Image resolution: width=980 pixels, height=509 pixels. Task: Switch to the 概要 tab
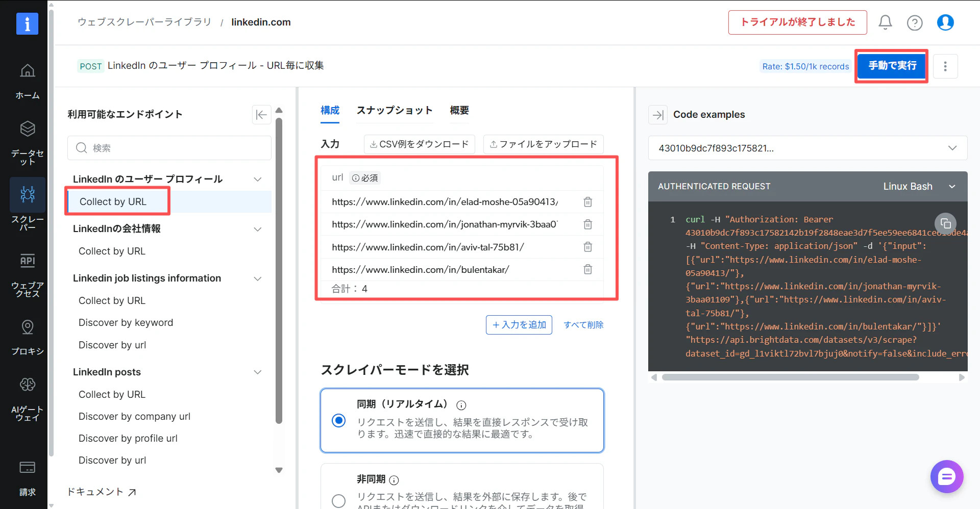(x=459, y=111)
